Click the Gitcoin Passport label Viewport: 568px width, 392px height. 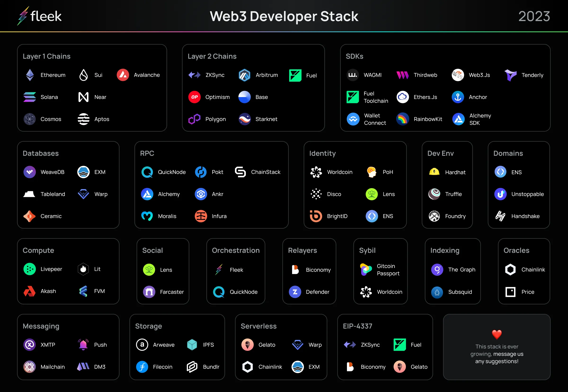click(x=388, y=270)
